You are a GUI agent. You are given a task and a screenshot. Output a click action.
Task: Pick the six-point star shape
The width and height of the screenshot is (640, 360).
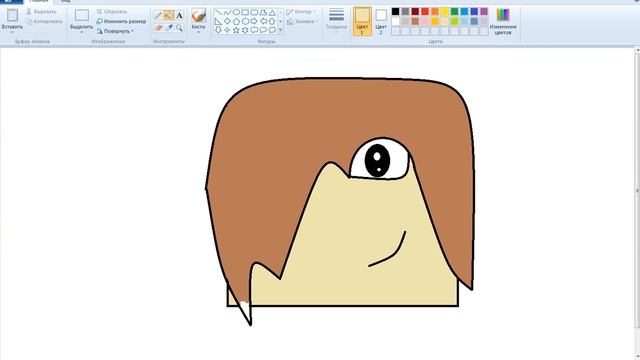pos(245,30)
